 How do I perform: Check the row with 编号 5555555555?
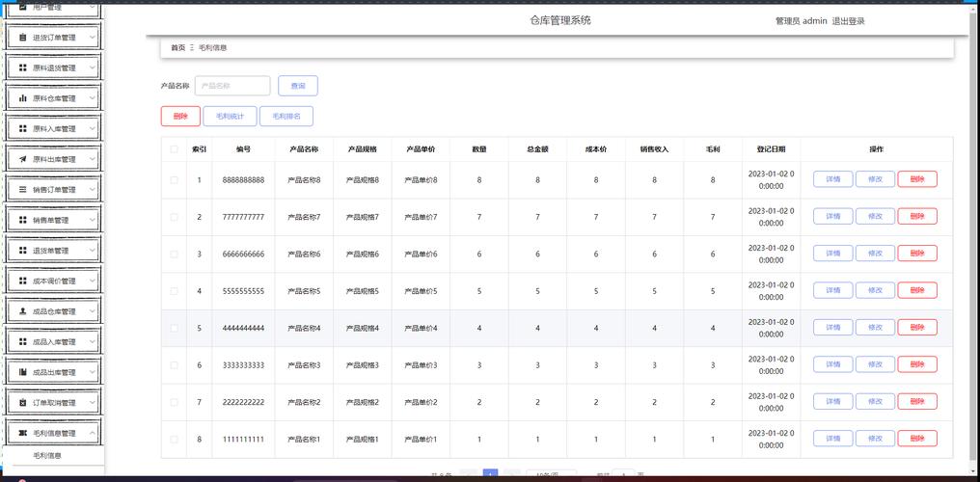pyautogui.click(x=174, y=291)
